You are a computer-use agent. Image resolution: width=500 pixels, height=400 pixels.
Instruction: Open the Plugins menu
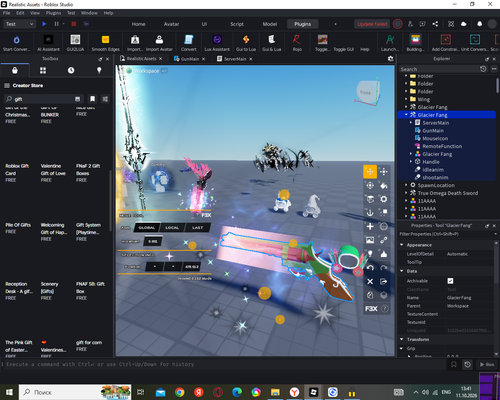[x=53, y=13]
